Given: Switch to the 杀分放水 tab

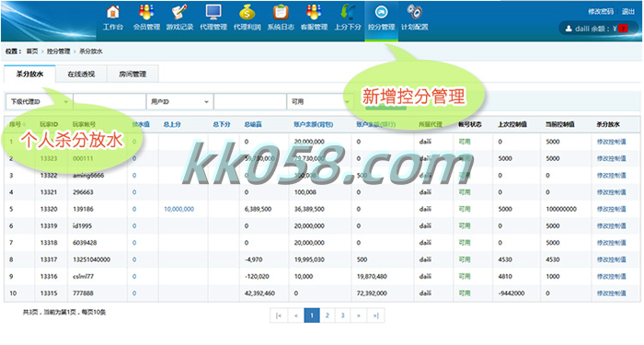Looking at the screenshot, I should (29, 74).
